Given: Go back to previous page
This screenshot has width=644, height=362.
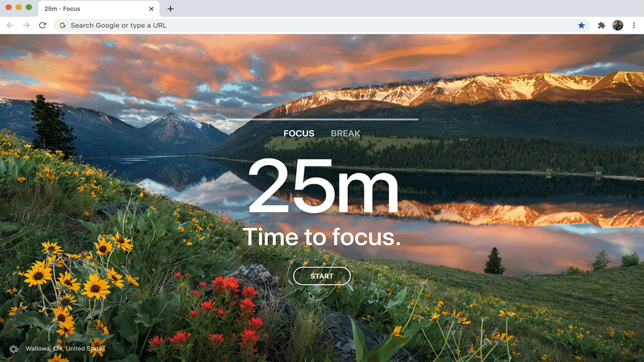Looking at the screenshot, I should pos(10,25).
